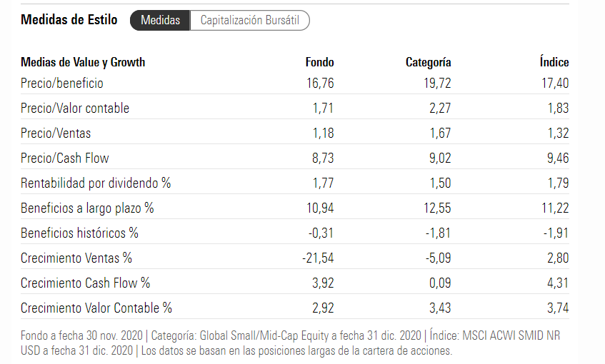The width and height of the screenshot is (605, 364).
Task: Click the Medidas de Estilo heading
Action: (x=69, y=20)
